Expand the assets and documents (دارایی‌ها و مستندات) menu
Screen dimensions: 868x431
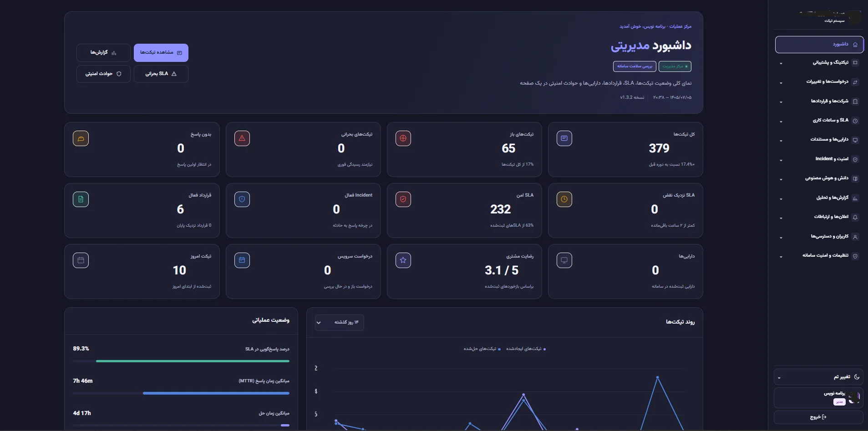819,140
